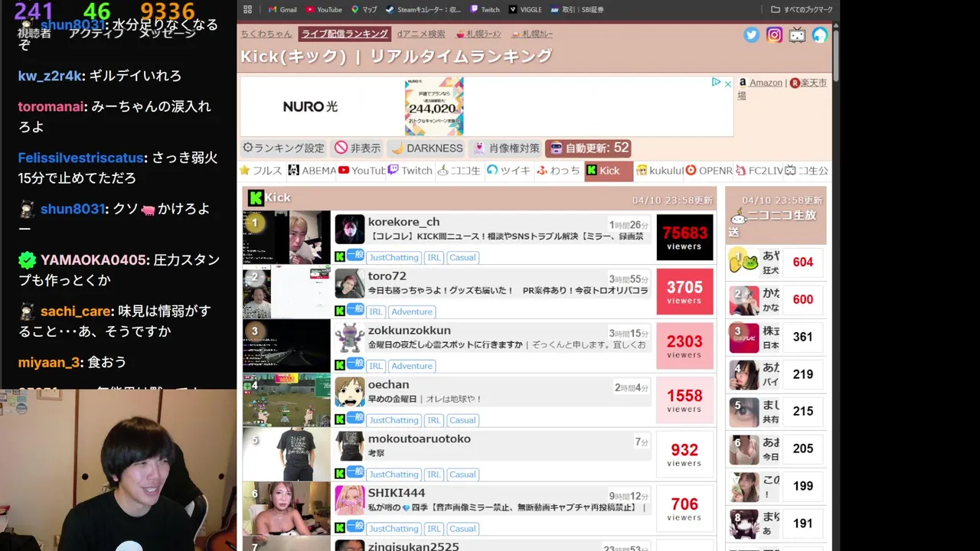Open ニコニコ生放送 rank 1 entry with 604
980x551 pixels.
coord(775,262)
